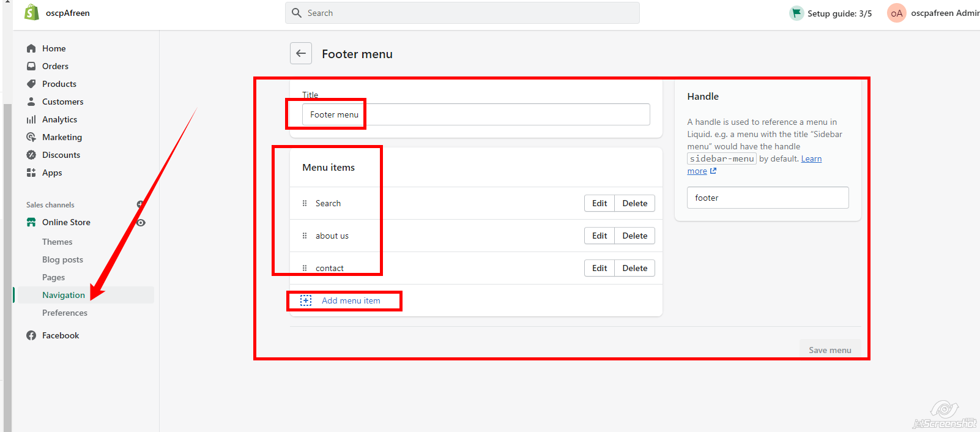The image size is (980, 432).
Task: Click the Products tag icon
Action: [31, 84]
